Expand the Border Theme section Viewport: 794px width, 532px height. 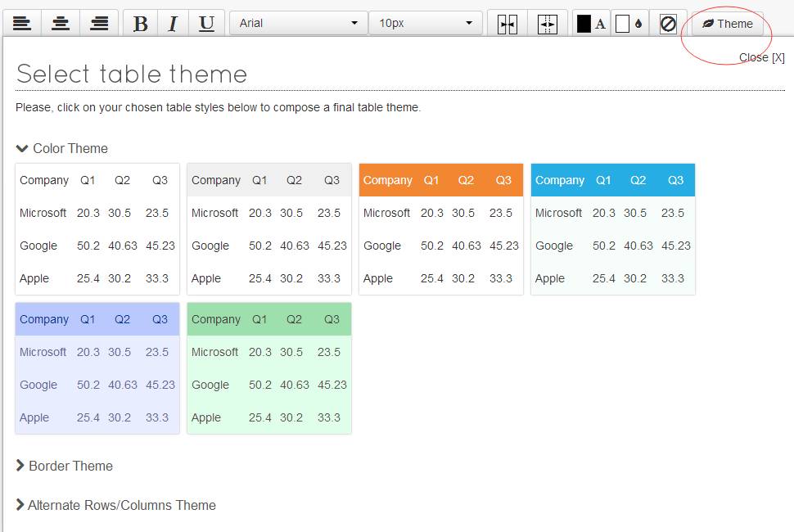(x=65, y=466)
